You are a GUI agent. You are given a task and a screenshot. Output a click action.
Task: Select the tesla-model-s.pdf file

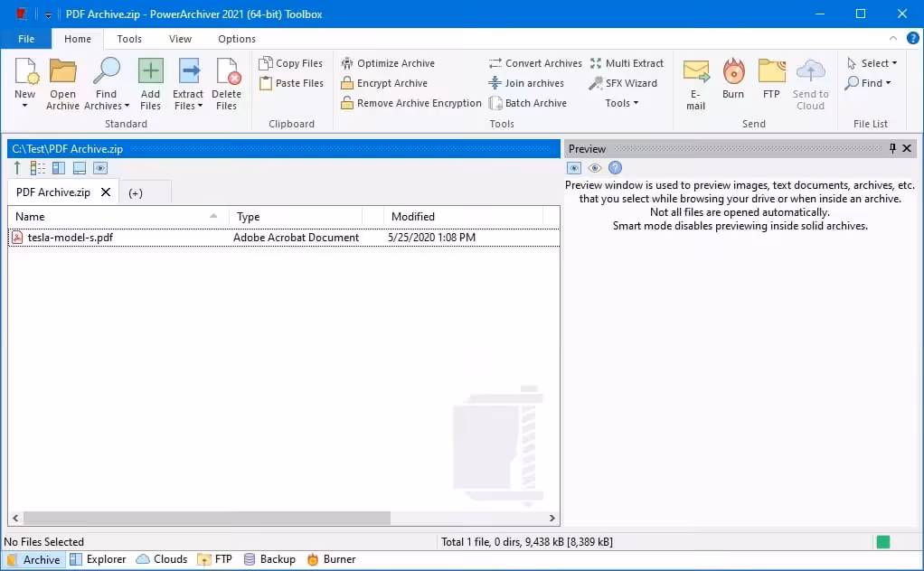[x=70, y=238]
